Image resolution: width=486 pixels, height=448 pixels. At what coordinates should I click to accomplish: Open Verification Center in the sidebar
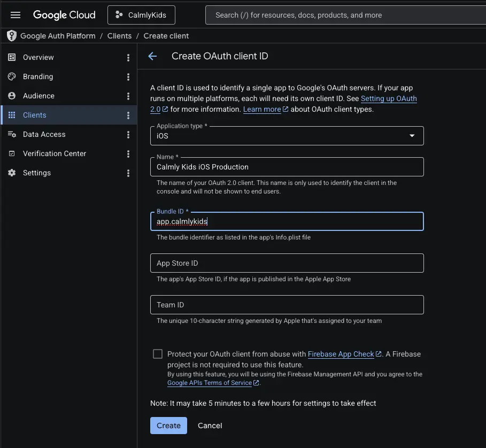pyautogui.click(x=69, y=153)
